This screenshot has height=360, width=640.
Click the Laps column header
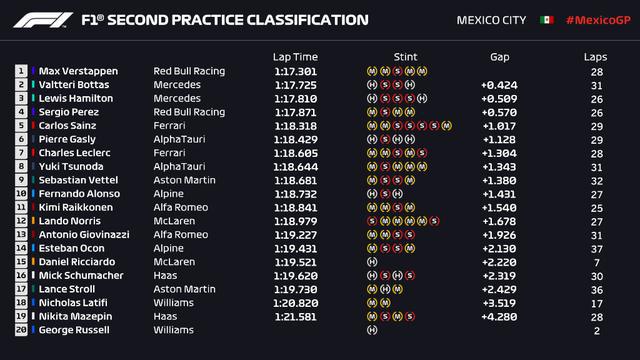(x=595, y=57)
